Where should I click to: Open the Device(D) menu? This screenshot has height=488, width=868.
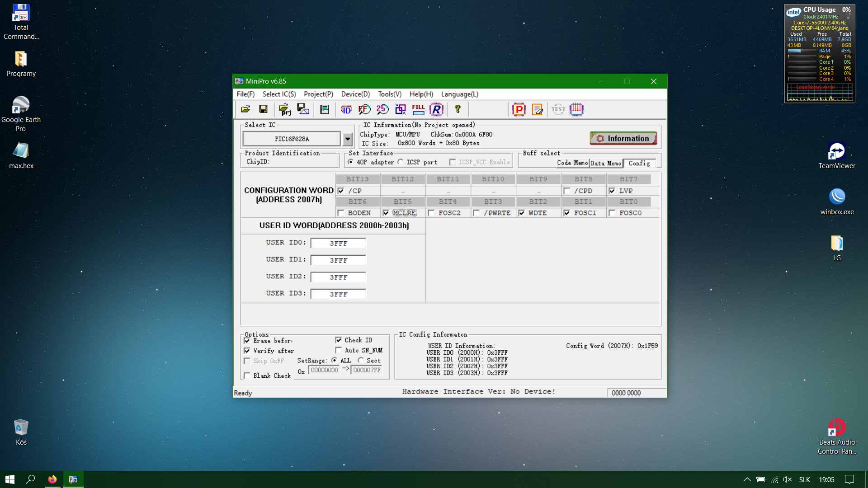(355, 94)
